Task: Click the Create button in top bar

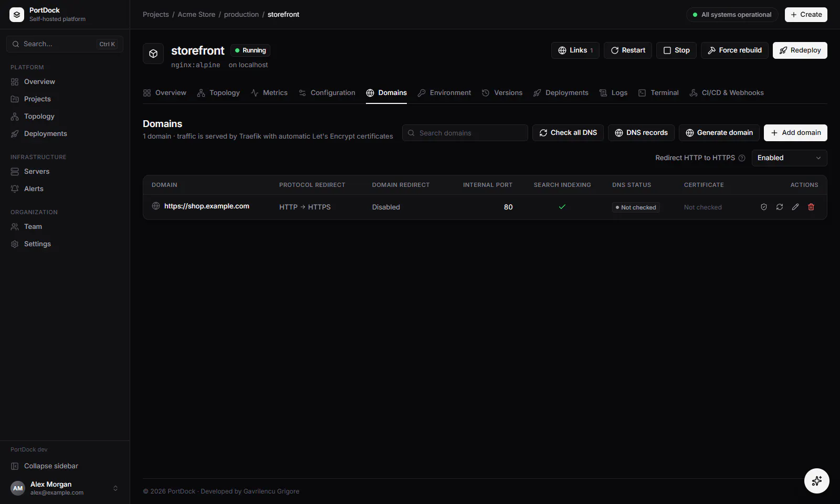Action: (x=806, y=15)
